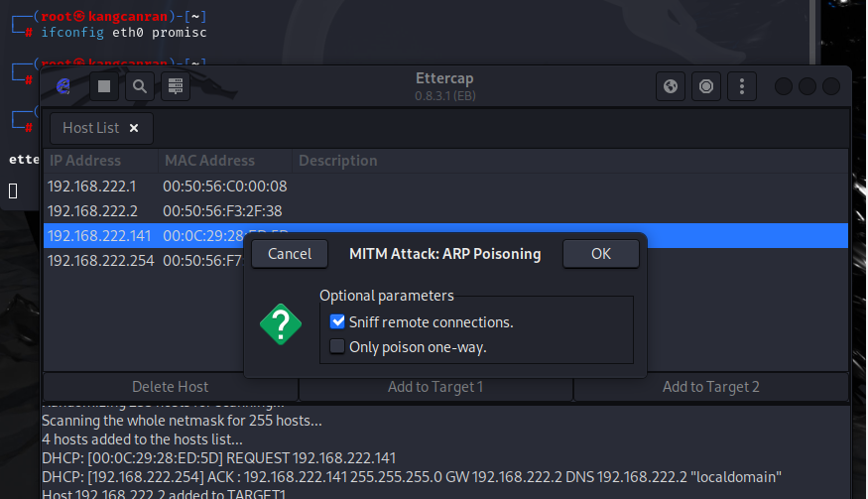Click the Description column header
The width and height of the screenshot is (868, 499).
coord(338,160)
